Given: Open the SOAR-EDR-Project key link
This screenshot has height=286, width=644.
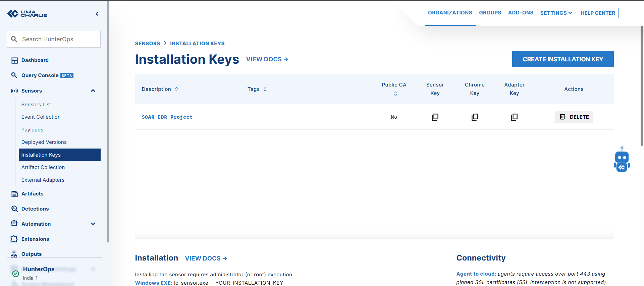Looking at the screenshot, I should 167,117.
